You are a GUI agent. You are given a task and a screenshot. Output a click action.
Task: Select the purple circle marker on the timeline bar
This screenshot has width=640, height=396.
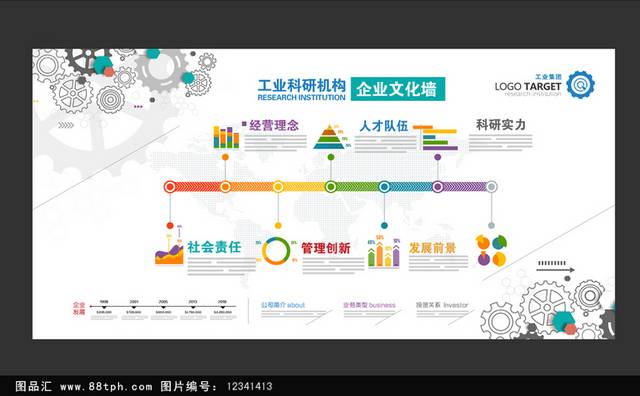(x=438, y=187)
